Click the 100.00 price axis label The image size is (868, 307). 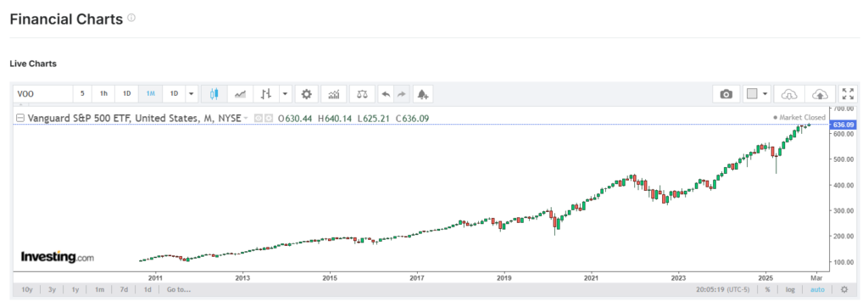point(843,261)
